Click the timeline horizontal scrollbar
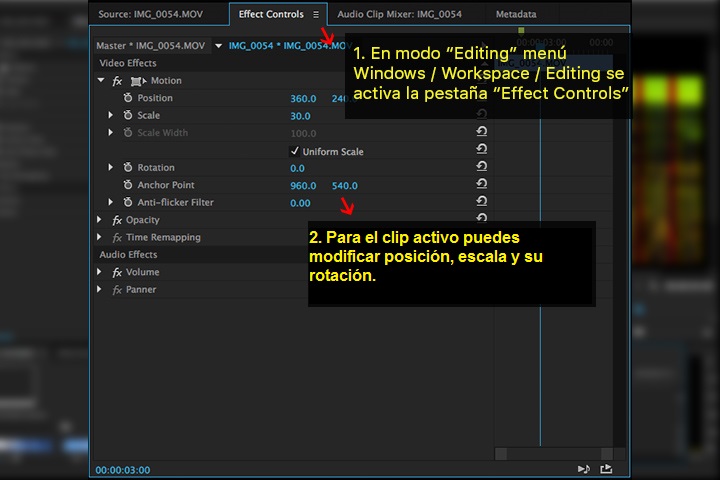Screen dimensions: 720x480 coord(554,454)
